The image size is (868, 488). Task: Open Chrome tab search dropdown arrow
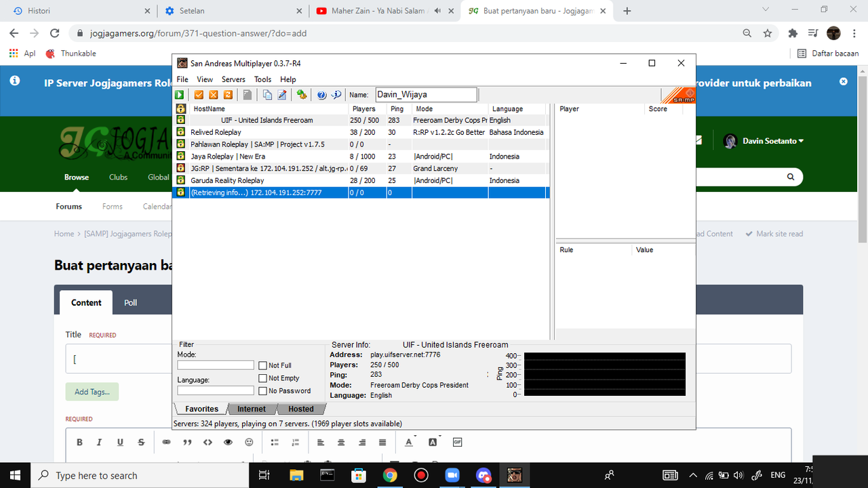[766, 10]
